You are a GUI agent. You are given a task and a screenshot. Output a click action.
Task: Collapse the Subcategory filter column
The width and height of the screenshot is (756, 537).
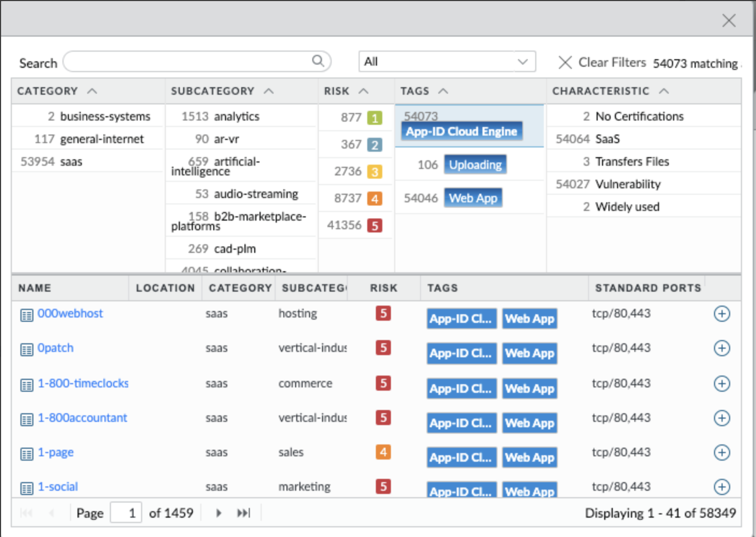tap(269, 91)
